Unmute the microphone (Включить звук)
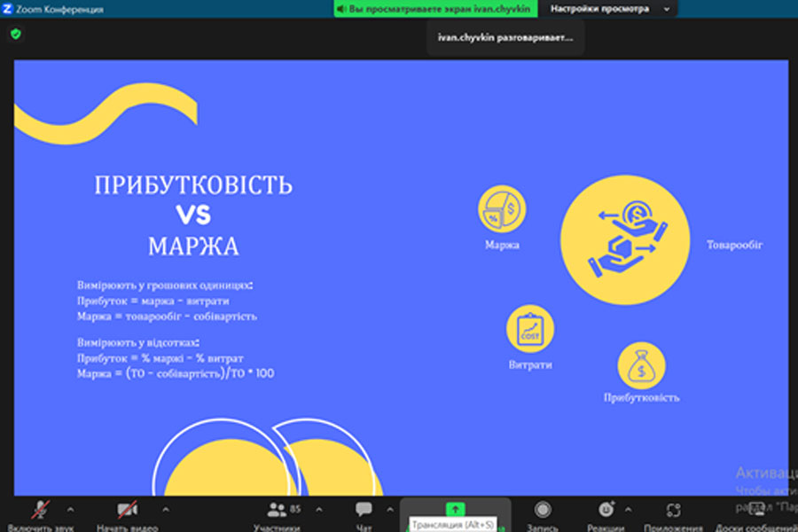 (x=40, y=515)
